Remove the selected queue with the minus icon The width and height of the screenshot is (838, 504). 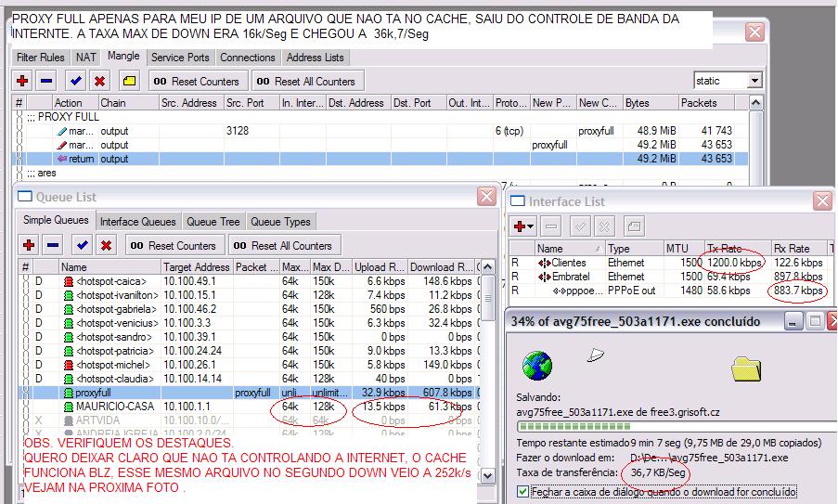[x=52, y=245]
